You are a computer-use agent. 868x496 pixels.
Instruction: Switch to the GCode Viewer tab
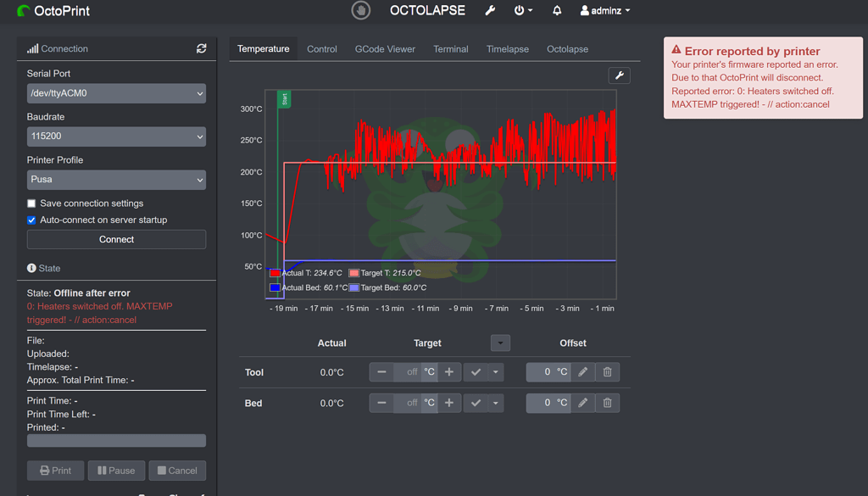[x=385, y=48]
